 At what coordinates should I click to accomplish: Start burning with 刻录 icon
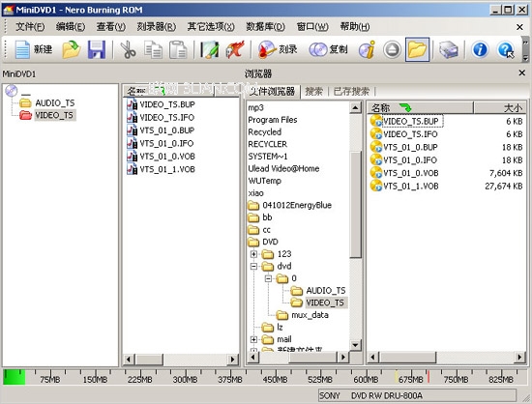[278, 49]
